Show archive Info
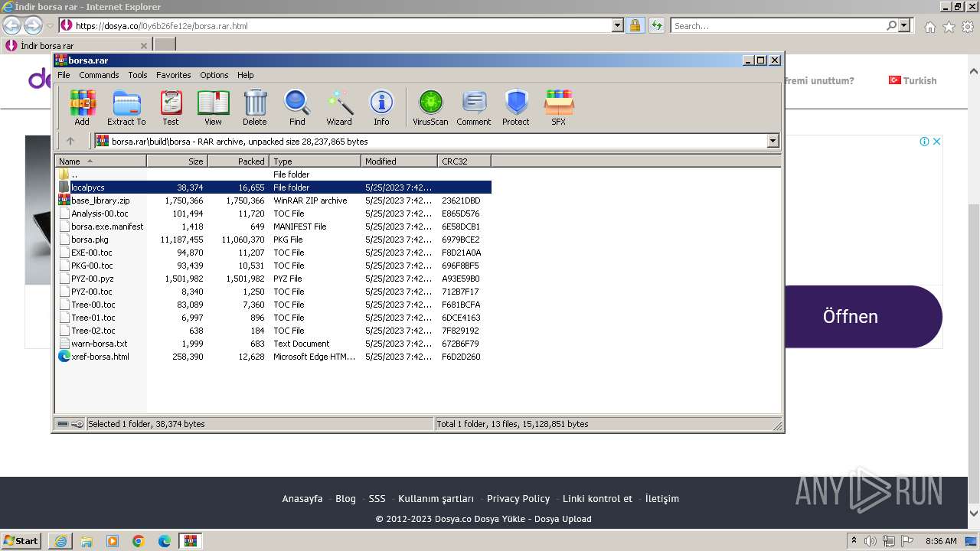980x551 pixels. [x=381, y=107]
